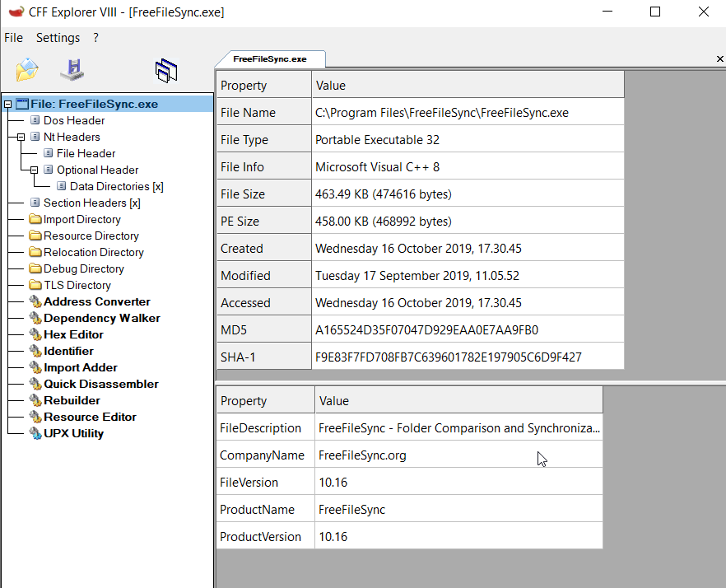Select Import Directory in the tree
726x588 pixels.
[x=81, y=219]
